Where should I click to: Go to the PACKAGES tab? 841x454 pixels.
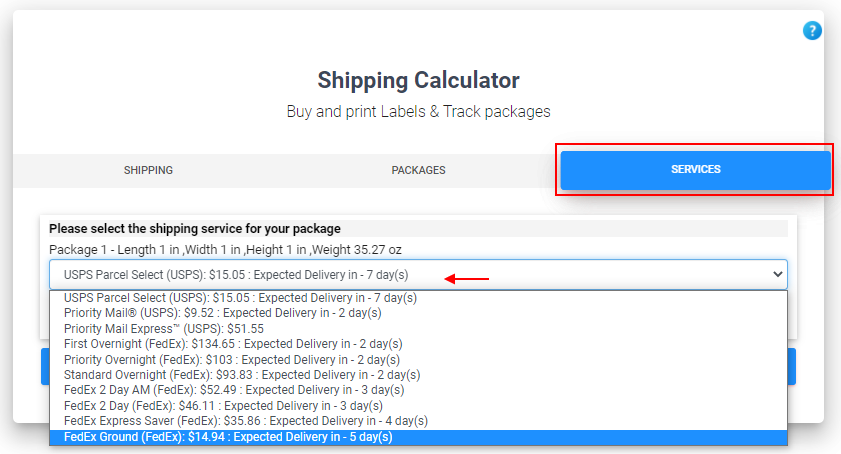[418, 170]
